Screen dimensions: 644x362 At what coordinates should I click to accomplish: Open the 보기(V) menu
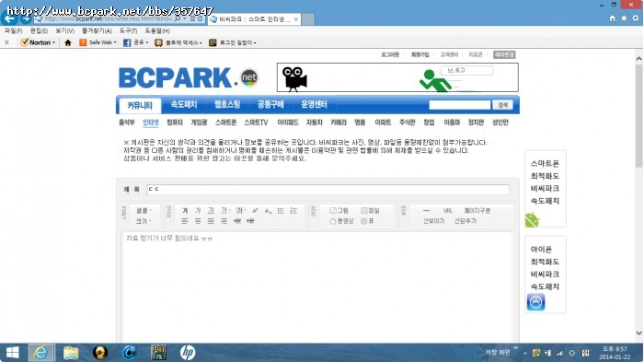tap(65, 30)
